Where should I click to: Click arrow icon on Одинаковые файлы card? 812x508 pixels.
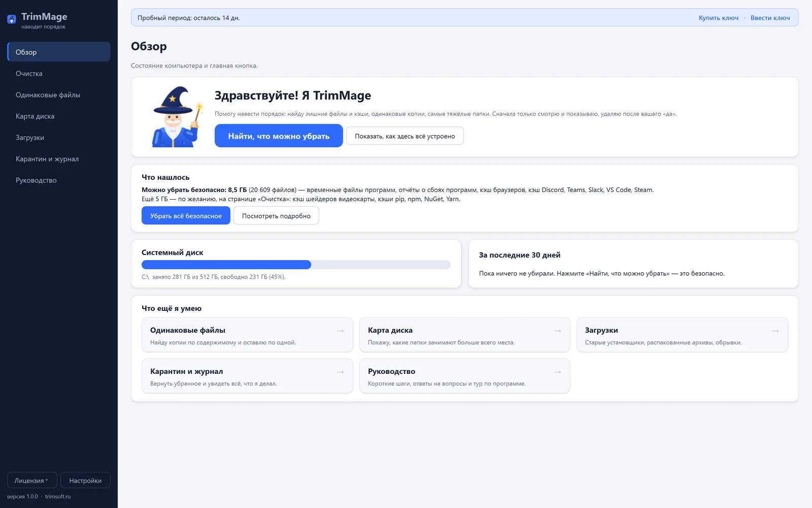(340, 331)
